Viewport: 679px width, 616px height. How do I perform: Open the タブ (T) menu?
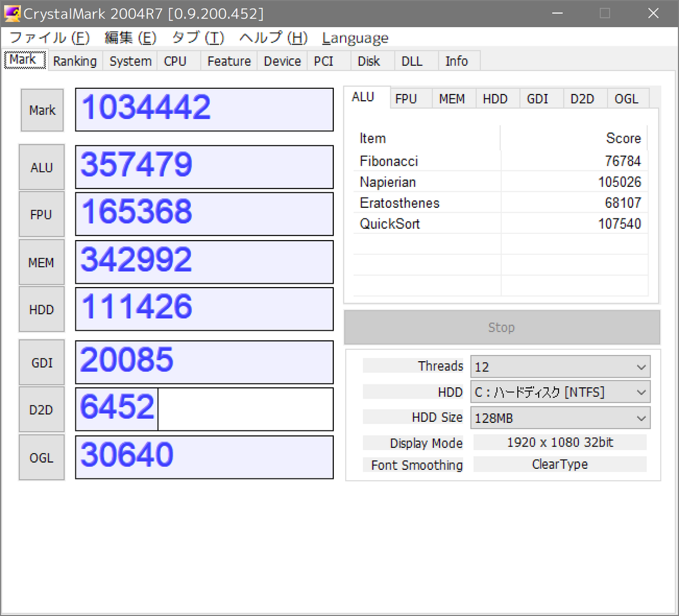[198, 38]
